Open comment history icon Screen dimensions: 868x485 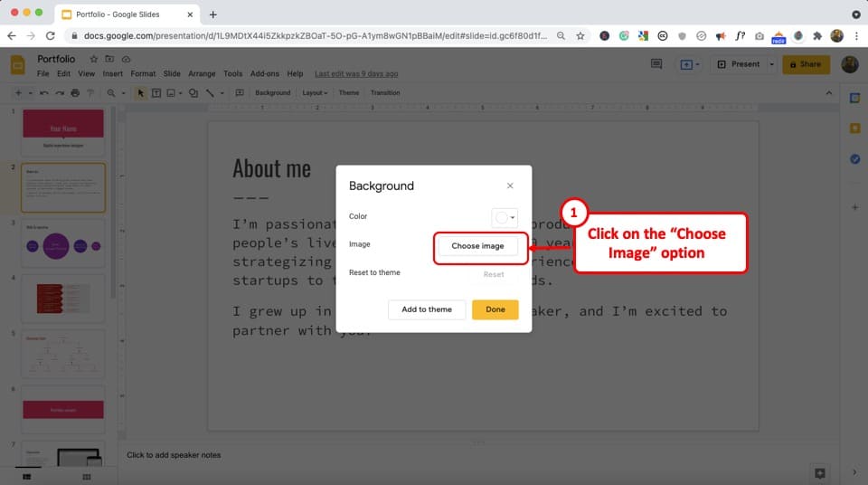pos(656,64)
